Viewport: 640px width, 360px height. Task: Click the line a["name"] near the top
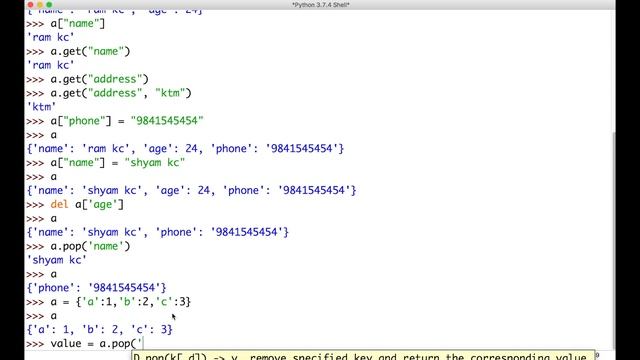click(65, 24)
